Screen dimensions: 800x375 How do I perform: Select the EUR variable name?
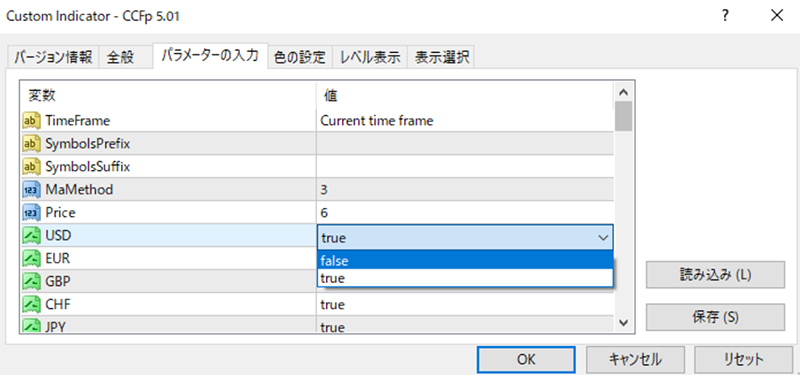tap(58, 259)
